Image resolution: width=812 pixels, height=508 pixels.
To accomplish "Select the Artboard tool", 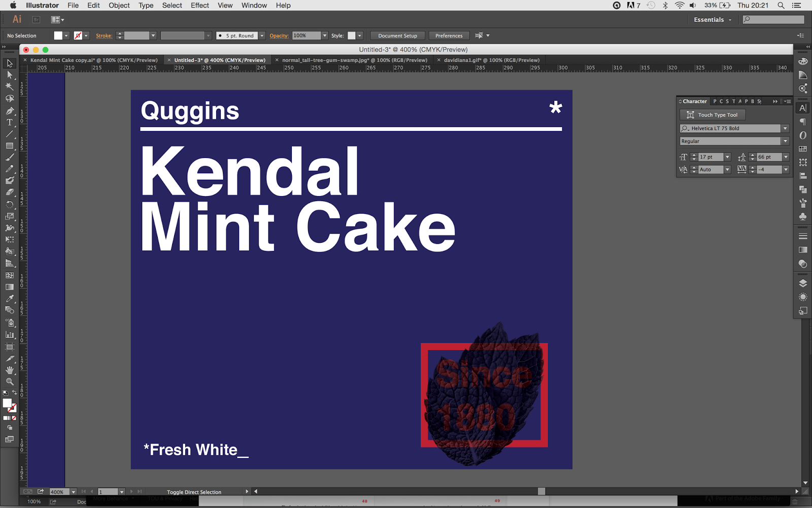I will (x=10, y=347).
